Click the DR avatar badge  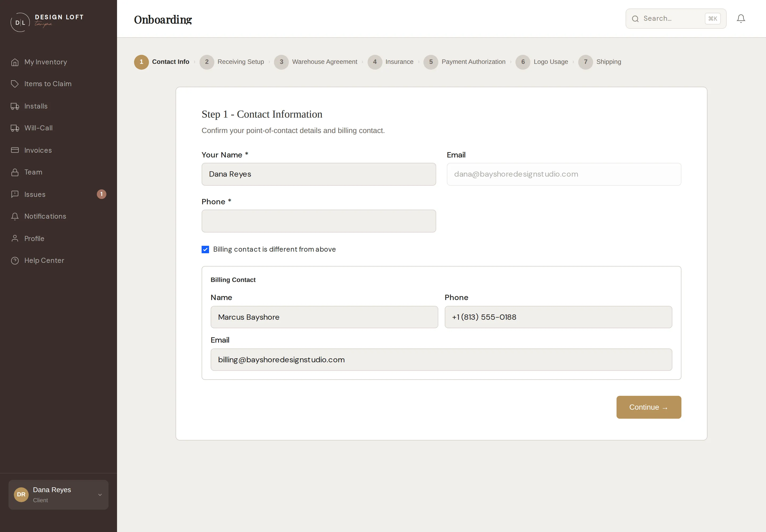pyautogui.click(x=21, y=494)
